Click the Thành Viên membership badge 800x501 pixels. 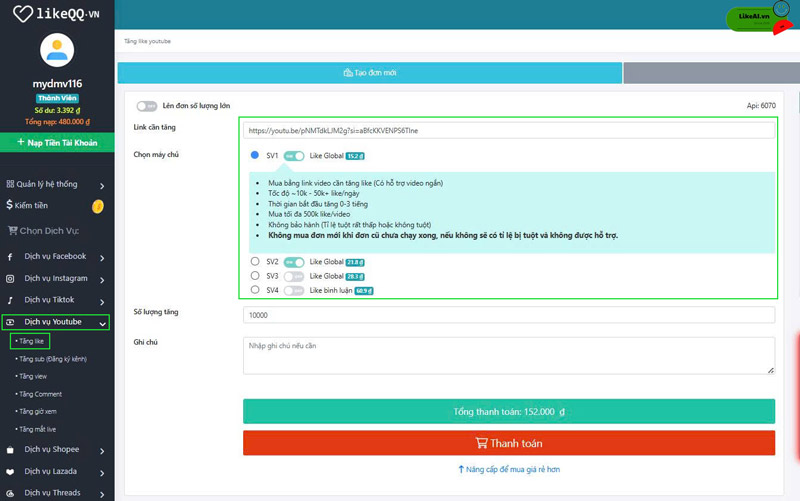click(x=57, y=98)
